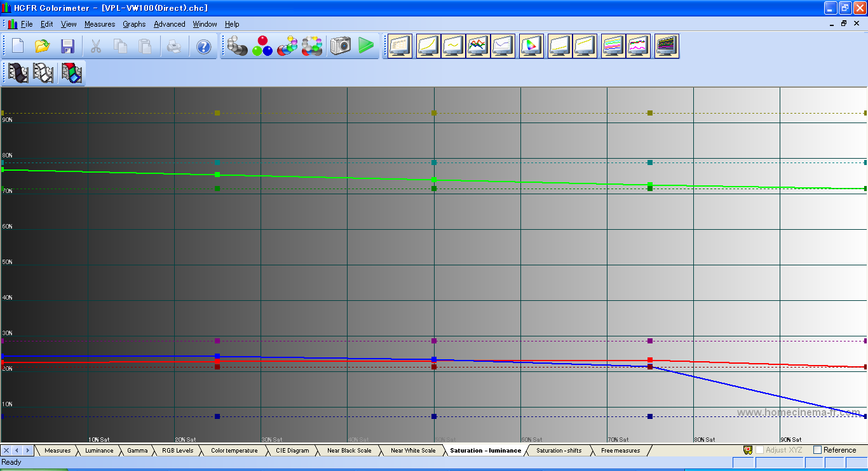The height and width of the screenshot is (471, 868).
Task: Switch to the Color temperature tab
Action: 234,451
